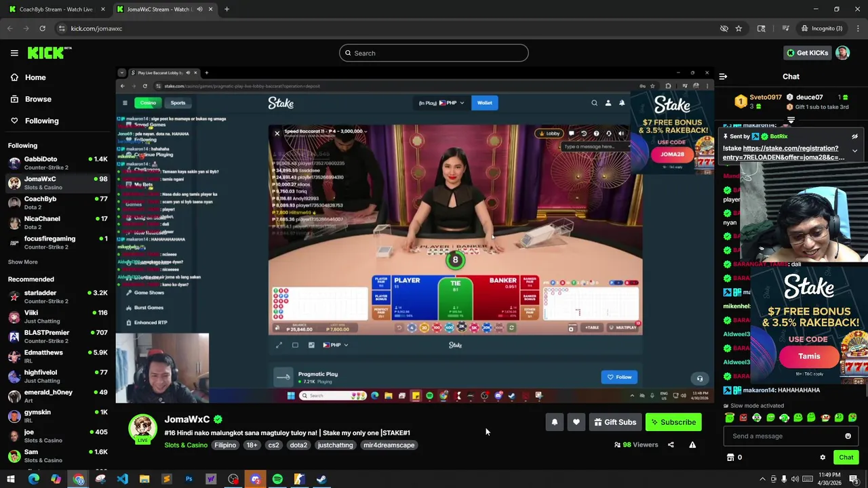Viewport: 868px width, 488px height.
Task: Open BLASTPremier recommended channel
Action: [58, 336]
